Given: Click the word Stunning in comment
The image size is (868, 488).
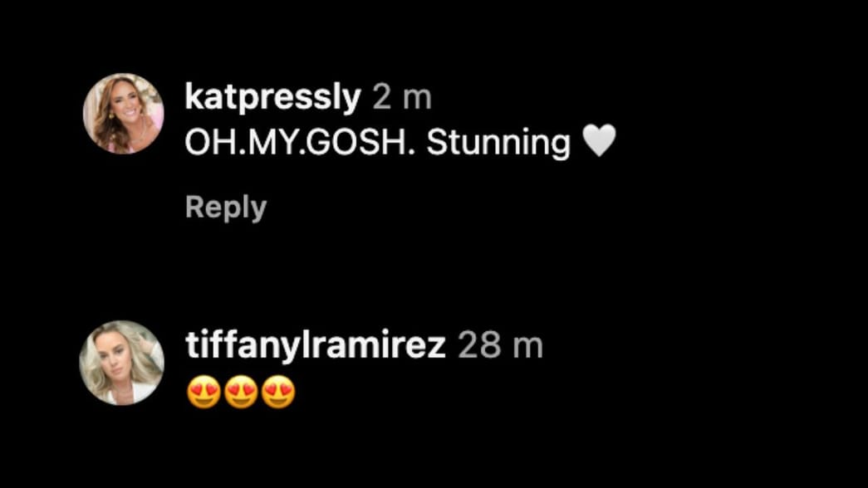Looking at the screenshot, I should (498, 144).
